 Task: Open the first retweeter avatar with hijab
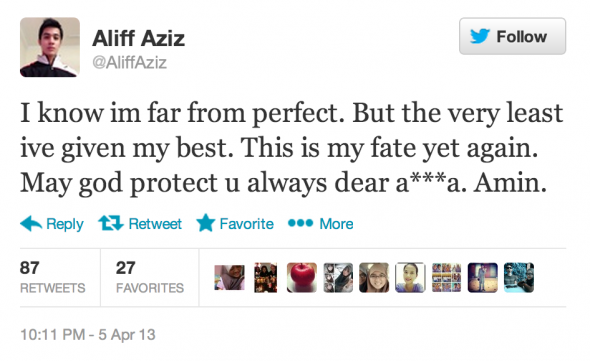(230, 277)
